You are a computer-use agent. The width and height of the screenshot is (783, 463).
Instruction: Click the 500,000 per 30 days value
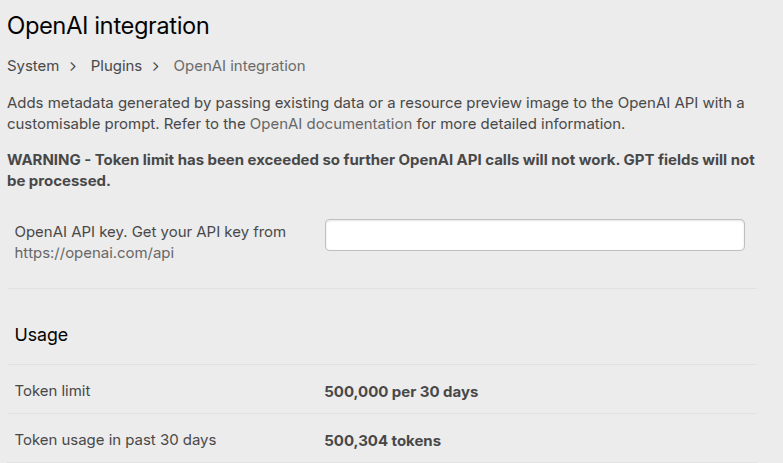pos(401,392)
